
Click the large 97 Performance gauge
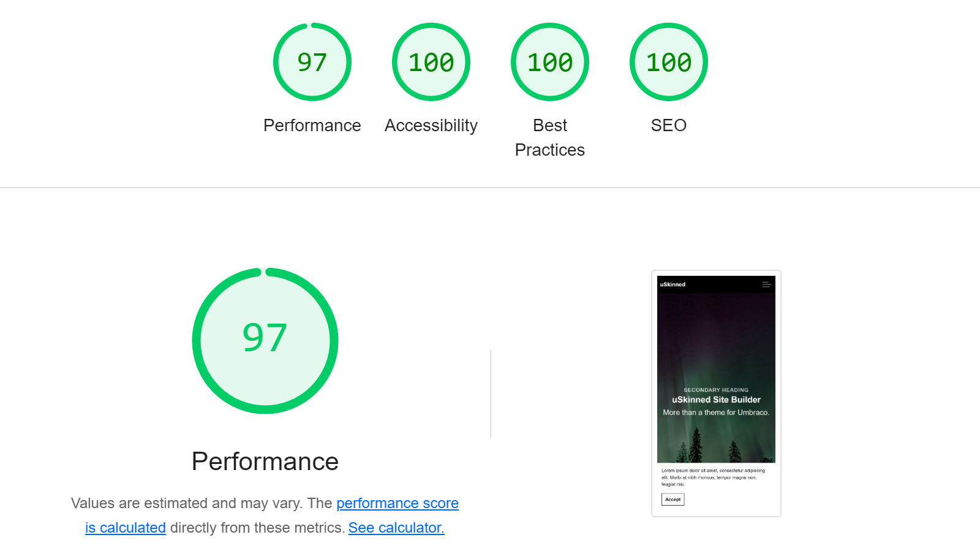coord(265,340)
